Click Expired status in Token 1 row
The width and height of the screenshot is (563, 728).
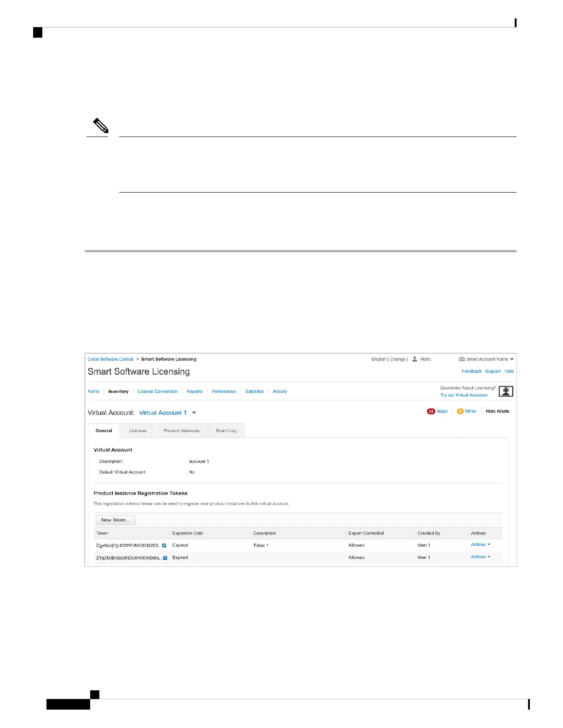180,546
